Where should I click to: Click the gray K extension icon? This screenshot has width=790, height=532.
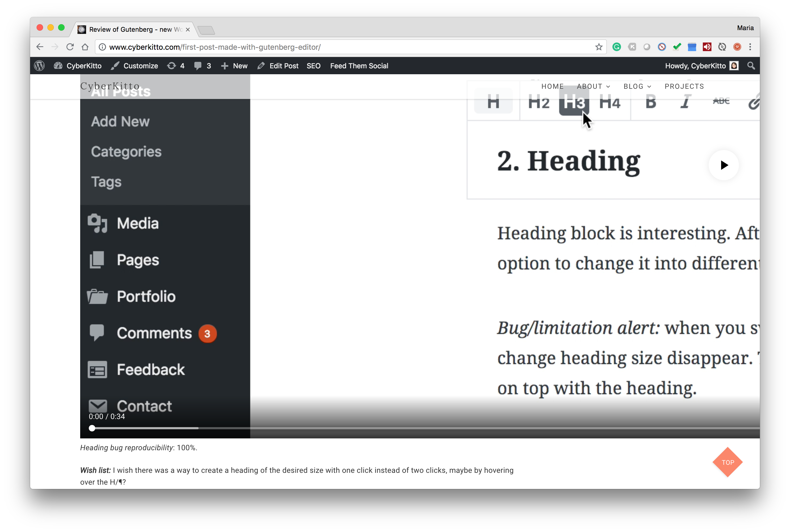[632, 47]
